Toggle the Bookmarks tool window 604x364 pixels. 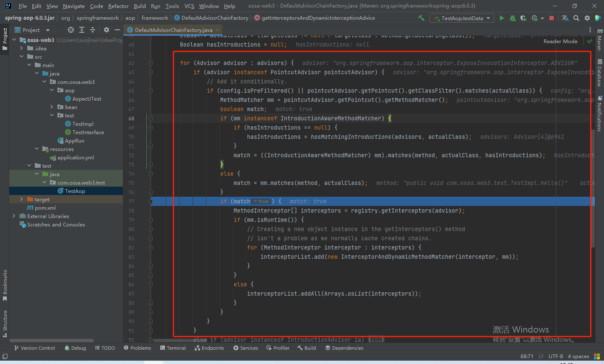(x=5, y=285)
